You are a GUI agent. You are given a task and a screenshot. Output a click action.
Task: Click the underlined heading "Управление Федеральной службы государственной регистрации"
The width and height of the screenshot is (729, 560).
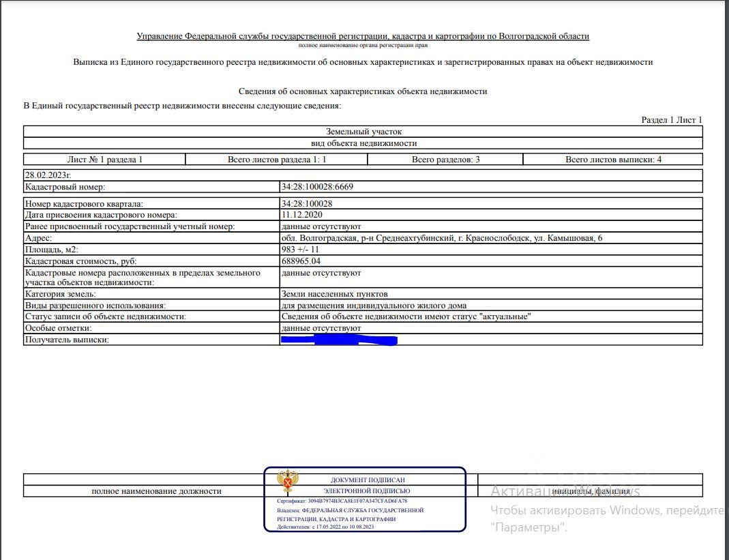click(363, 36)
